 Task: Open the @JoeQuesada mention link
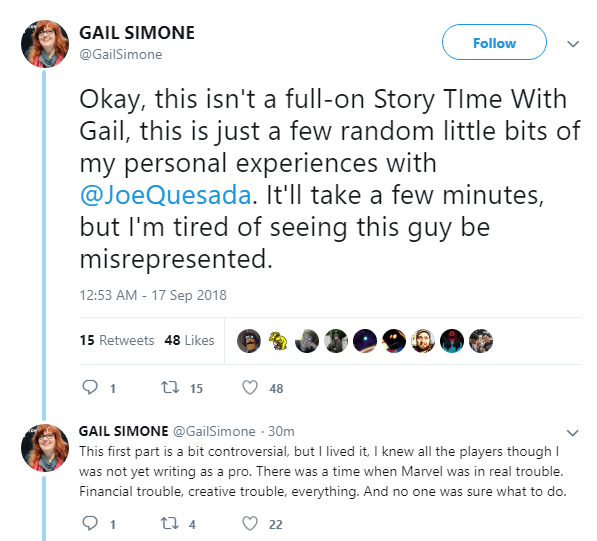click(x=165, y=195)
